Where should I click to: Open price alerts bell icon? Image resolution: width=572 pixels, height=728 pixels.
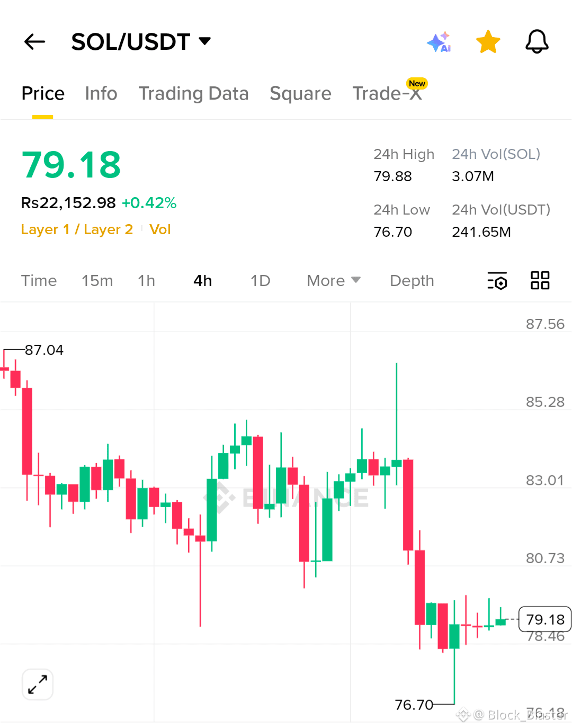coord(537,41)
